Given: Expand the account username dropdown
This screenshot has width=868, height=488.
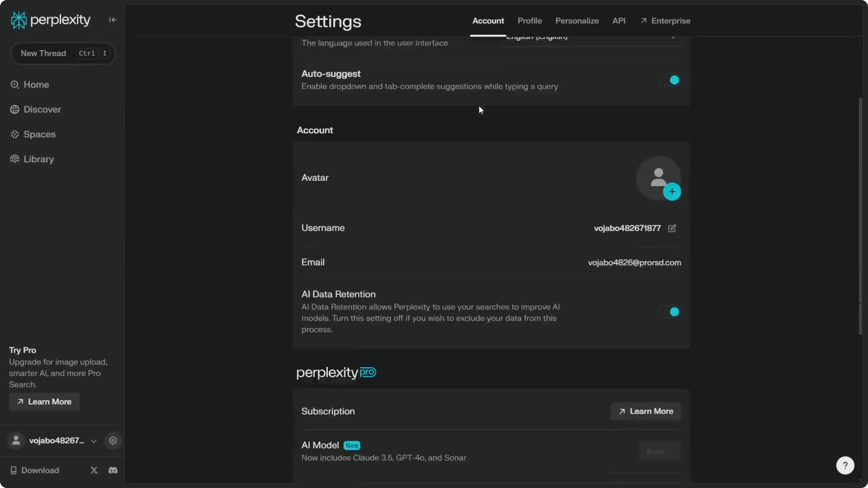Looking at the screenshot, I should 94,441.
